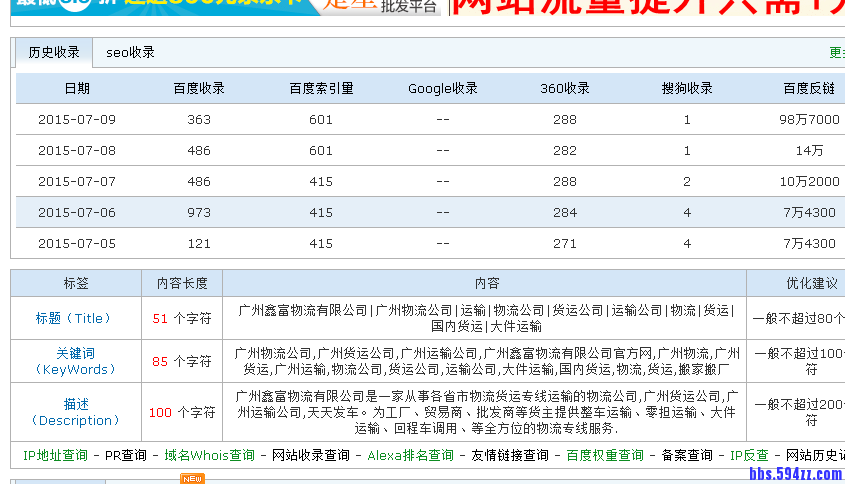This screenshot has height=484, width=845.
Task: Click 360收录 value 271
Action: click(565, 244)
